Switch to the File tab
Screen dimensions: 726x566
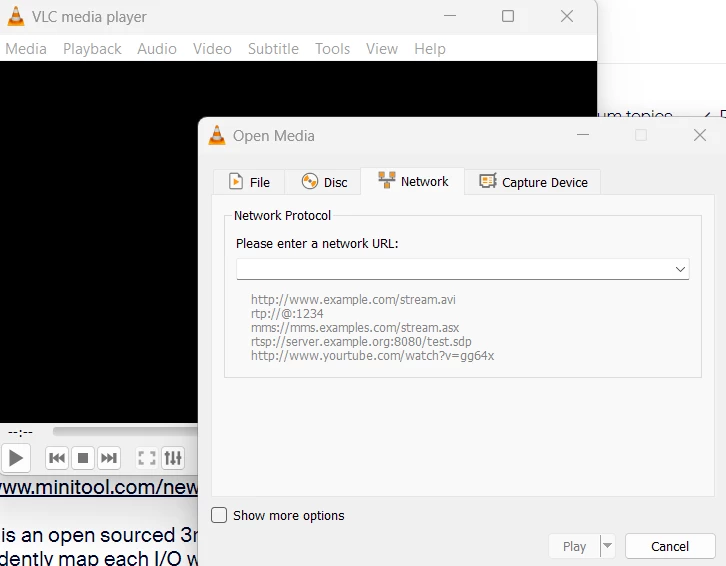coord(249,182)
